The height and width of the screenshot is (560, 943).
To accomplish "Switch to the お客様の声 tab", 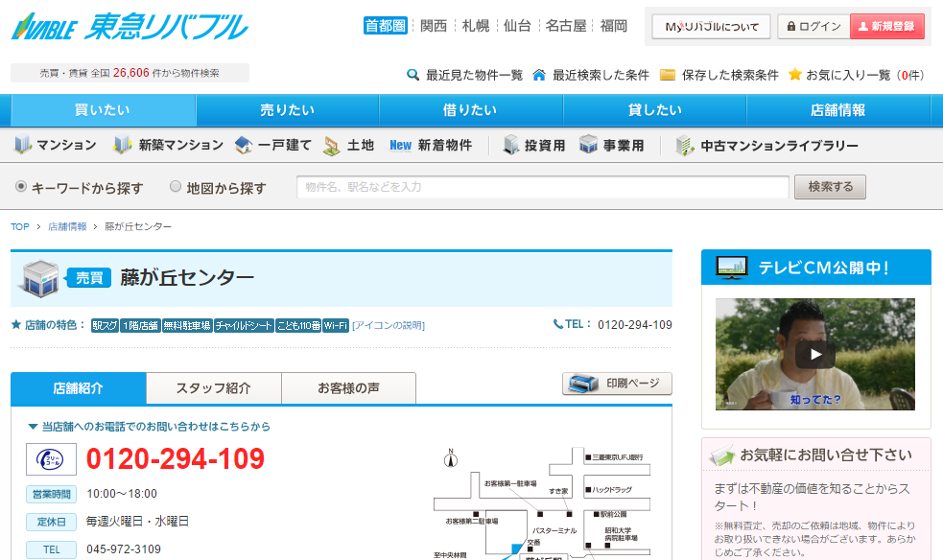I will click(x=349, y=388).
